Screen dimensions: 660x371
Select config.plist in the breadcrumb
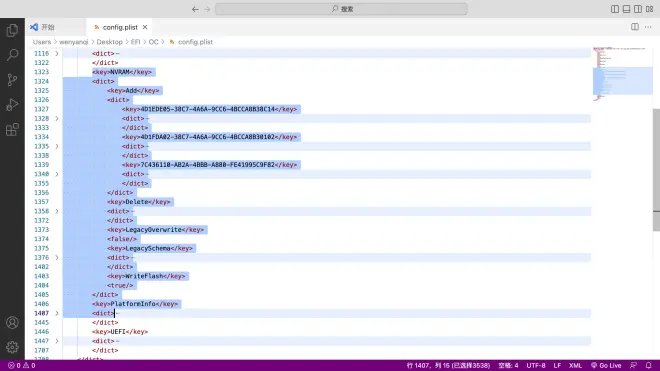tap(195, 42)
